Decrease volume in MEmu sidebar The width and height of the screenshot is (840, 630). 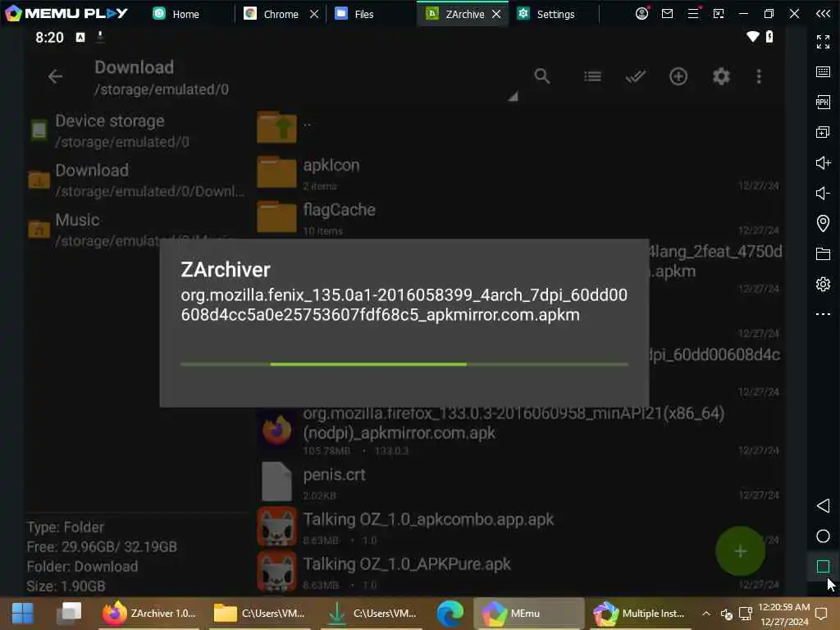[x=823, y=193]
